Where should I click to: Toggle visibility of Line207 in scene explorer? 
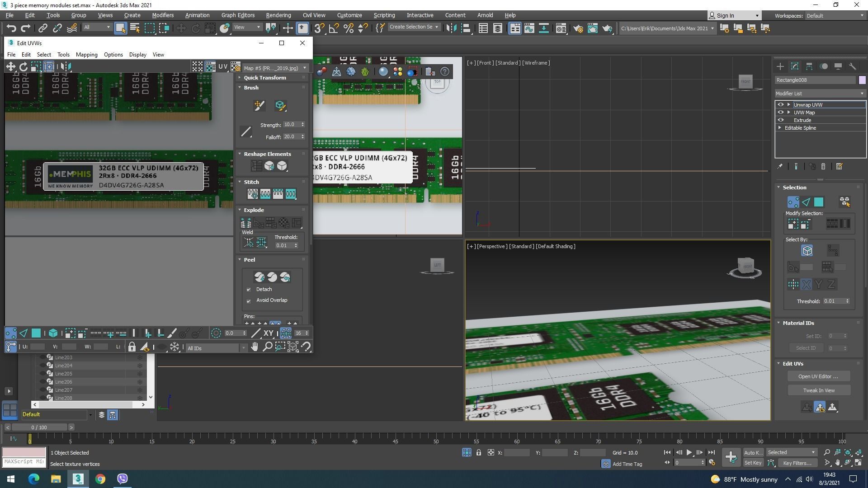[42, 390]
